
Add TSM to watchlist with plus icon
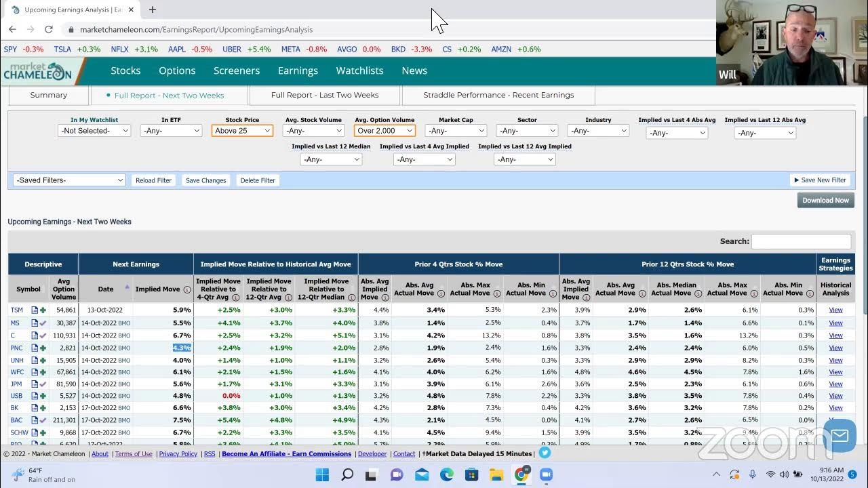[x=43, y=310]
